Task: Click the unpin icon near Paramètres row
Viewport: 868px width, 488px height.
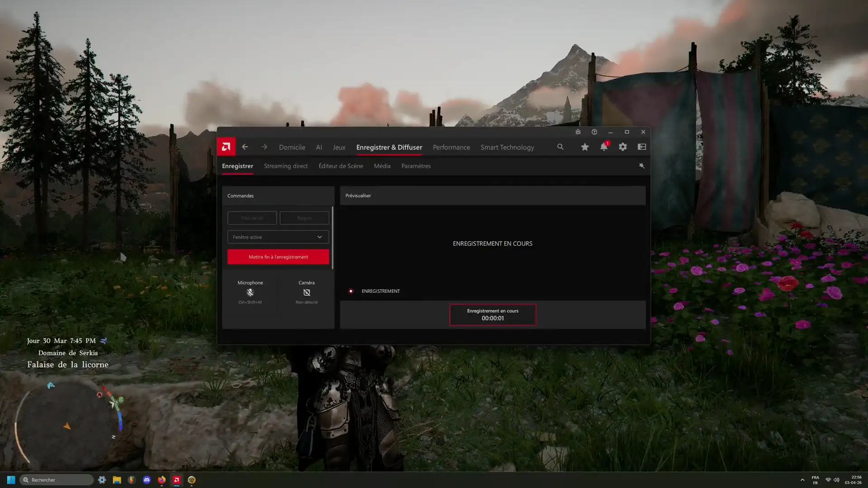Action: (x=642, y=166)
